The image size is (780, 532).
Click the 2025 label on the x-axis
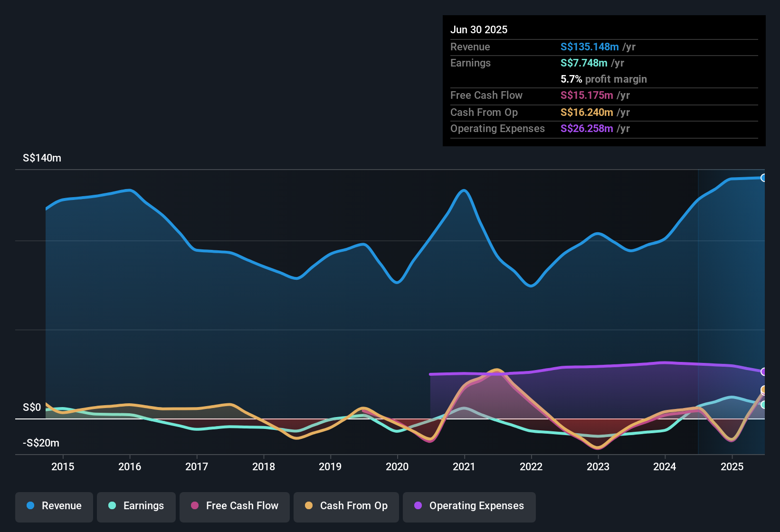[x=731, y=467]
